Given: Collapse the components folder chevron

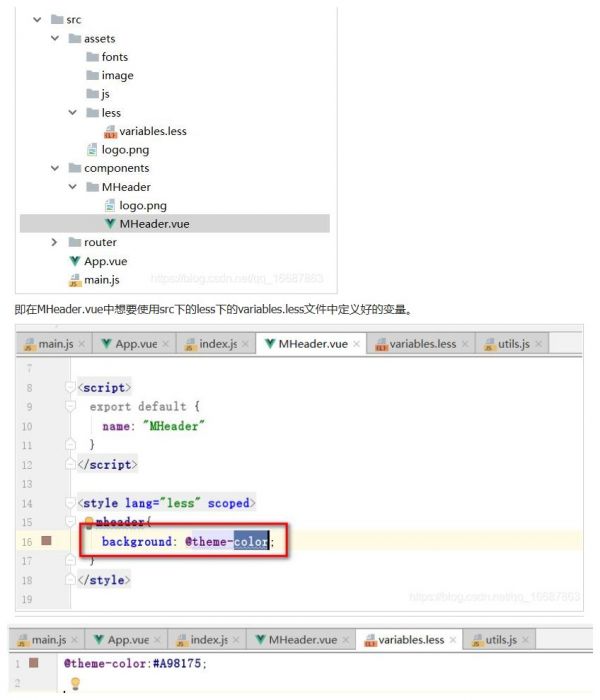Looking at the screenshot, I should [x=55, y=168].
